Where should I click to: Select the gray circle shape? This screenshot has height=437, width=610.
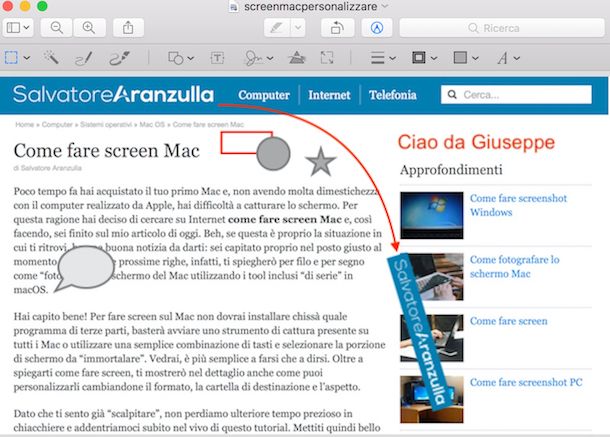pyautogui.click(x=273, y=154)
